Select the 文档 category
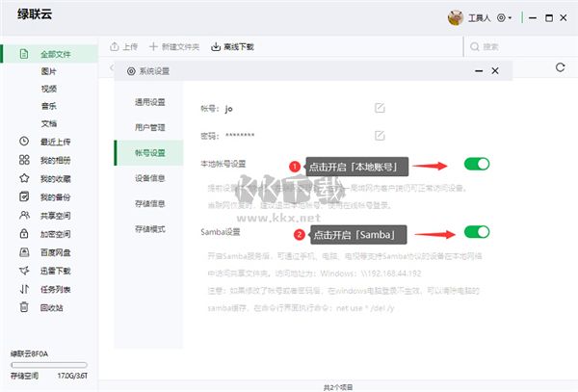Viewport: 578px width, 392px height. click(x=49, y=123)
